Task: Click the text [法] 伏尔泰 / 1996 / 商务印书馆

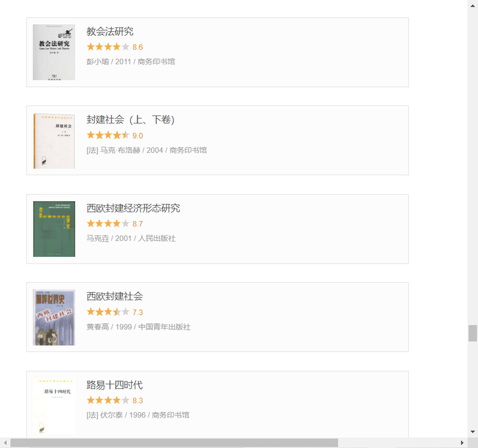Action: pyautogui.click(x=138, y=415)
